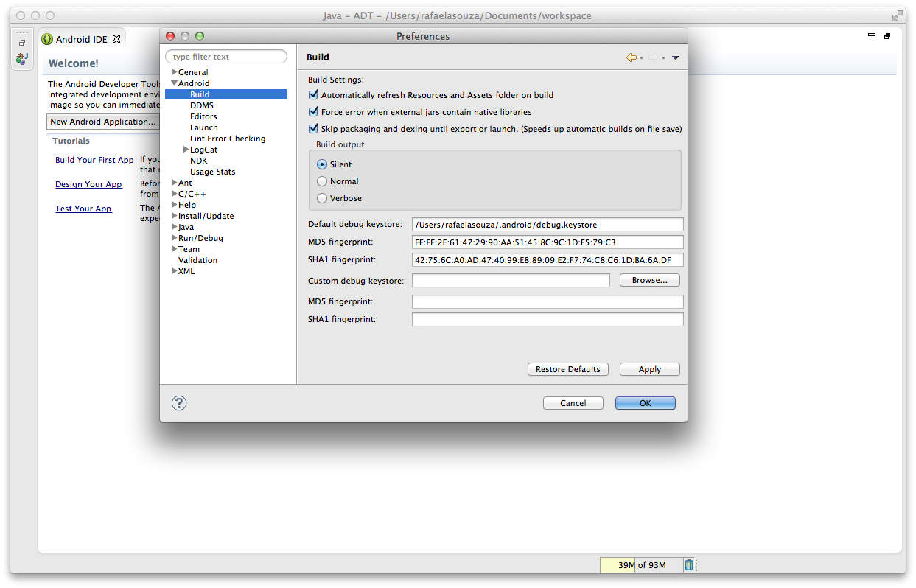
Task: Run garbage collector via trash icon
Action: 688,565
